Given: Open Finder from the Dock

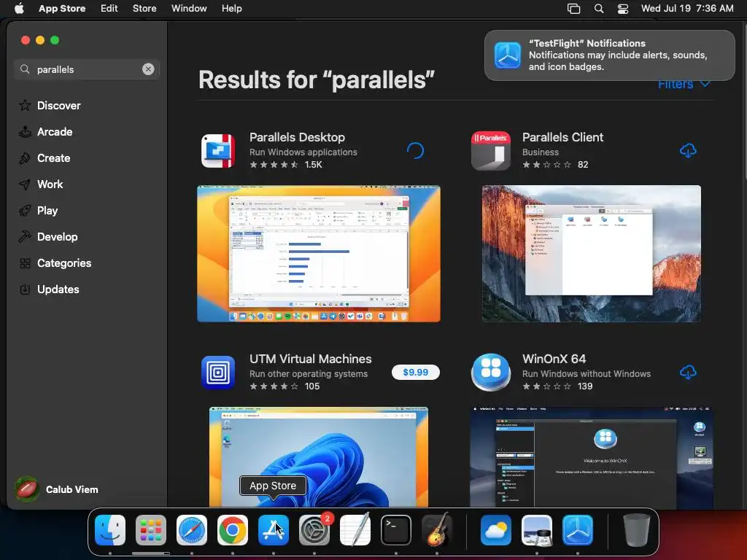Looking at the screenshot, I should [110, 530].
